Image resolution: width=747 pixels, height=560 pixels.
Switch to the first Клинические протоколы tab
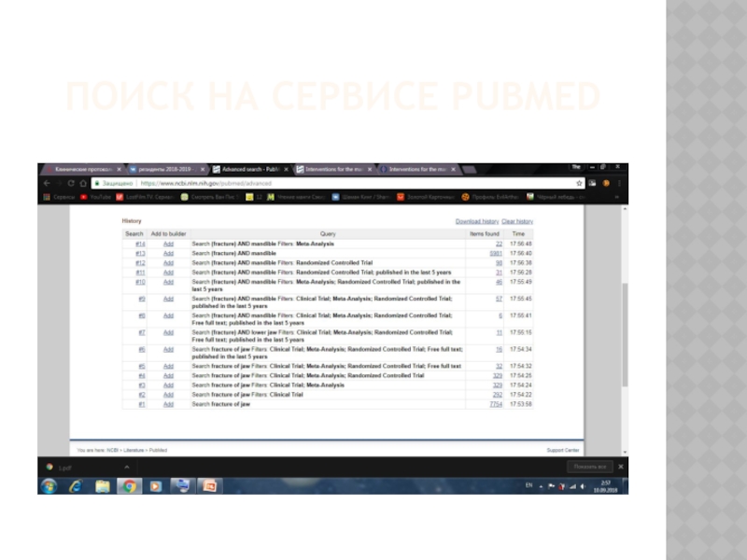[81, 170]
